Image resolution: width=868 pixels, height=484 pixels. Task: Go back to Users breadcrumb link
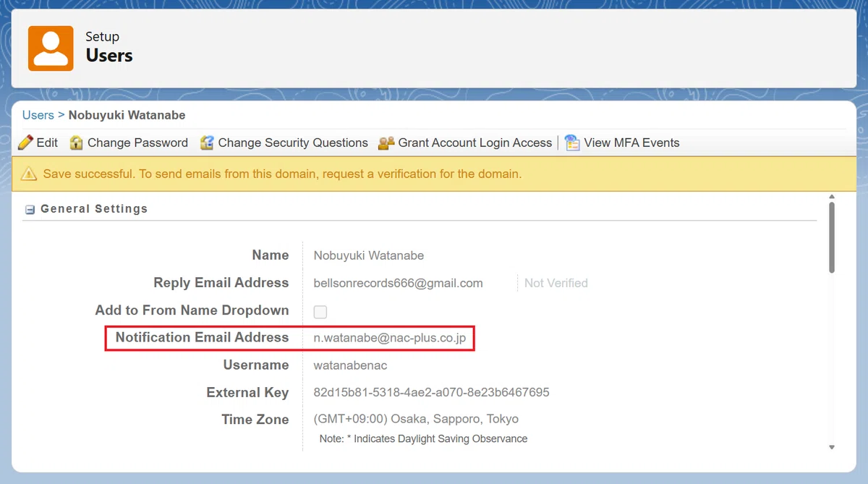38,115
